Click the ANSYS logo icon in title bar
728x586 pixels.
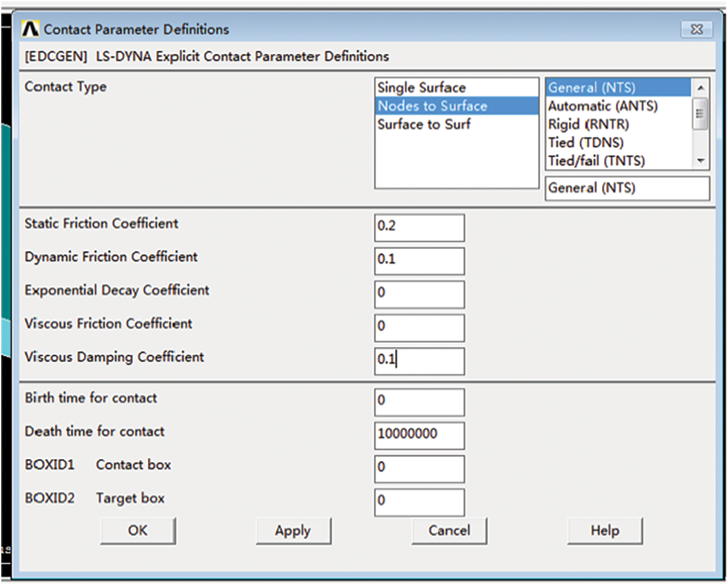pos(30,28)
